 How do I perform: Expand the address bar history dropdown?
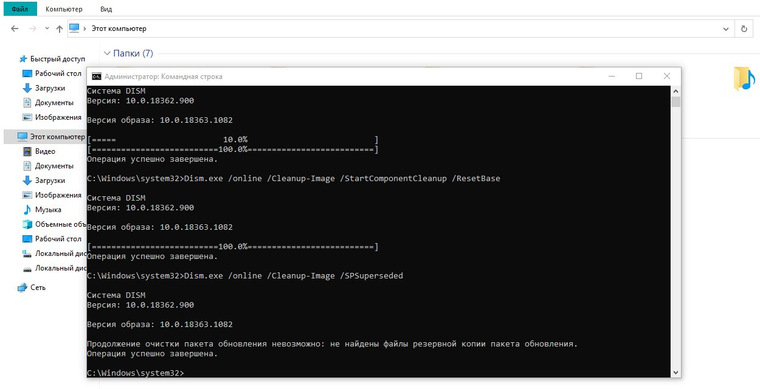click(x=726, y=29)
